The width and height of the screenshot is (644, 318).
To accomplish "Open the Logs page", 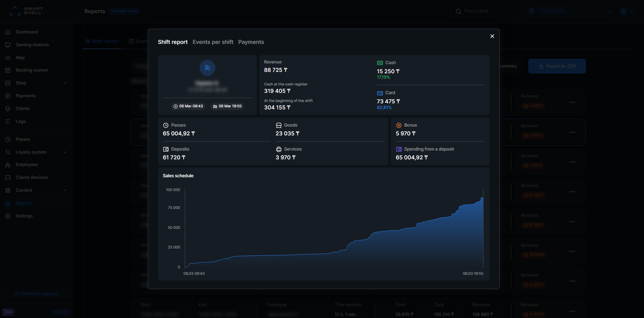I will coord(20,121).
